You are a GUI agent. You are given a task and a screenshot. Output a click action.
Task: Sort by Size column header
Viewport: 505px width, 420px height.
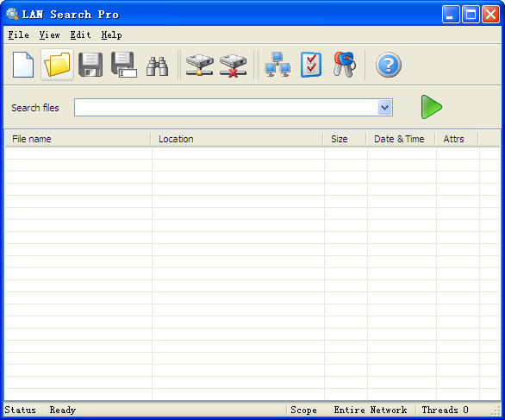point(345,139)
